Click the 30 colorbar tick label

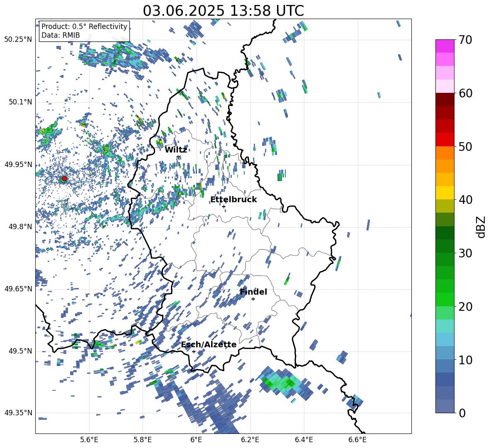[x=465, y=253]
